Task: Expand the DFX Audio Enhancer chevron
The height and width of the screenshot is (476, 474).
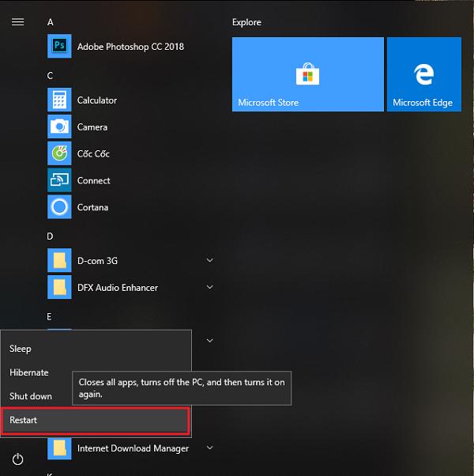Action: click(209, 287)
